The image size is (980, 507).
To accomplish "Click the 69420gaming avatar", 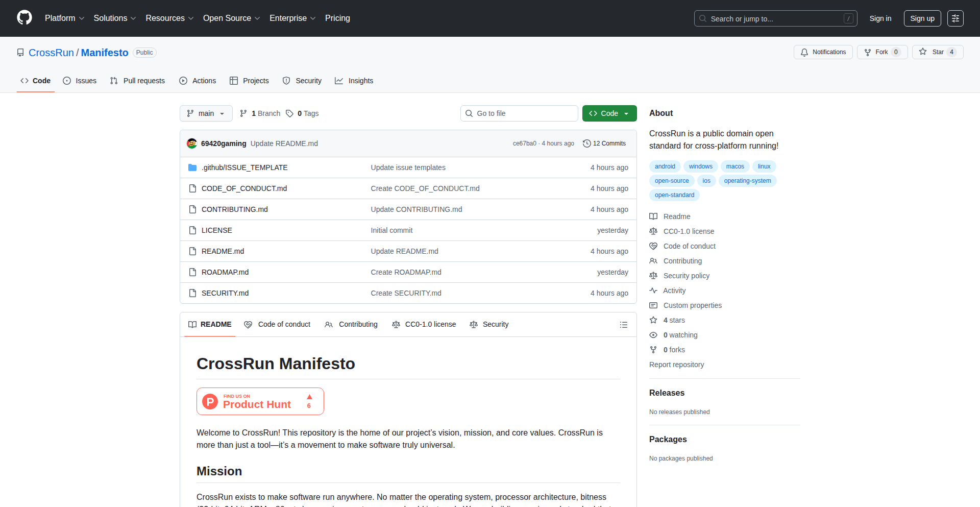I will pyautogui.click(x=192, y=143).
